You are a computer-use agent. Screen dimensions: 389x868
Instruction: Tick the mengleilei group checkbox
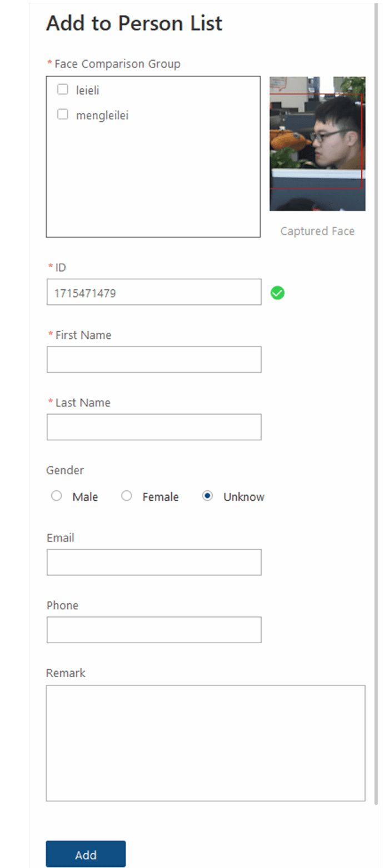(63, 114)
